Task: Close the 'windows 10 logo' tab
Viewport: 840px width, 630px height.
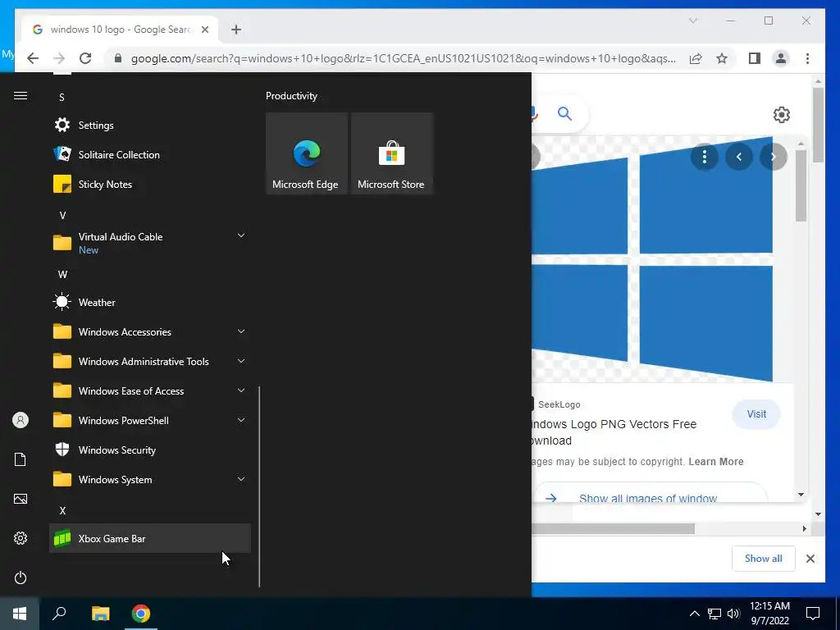Action: click(x=204, y=30)
